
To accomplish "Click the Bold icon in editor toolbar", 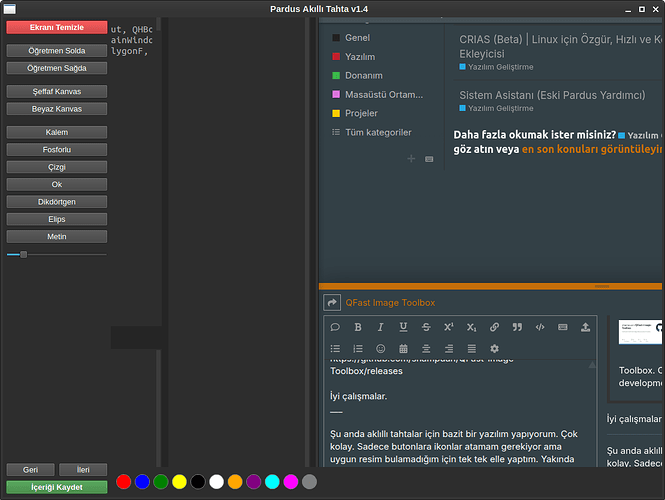I will point(358,327).
